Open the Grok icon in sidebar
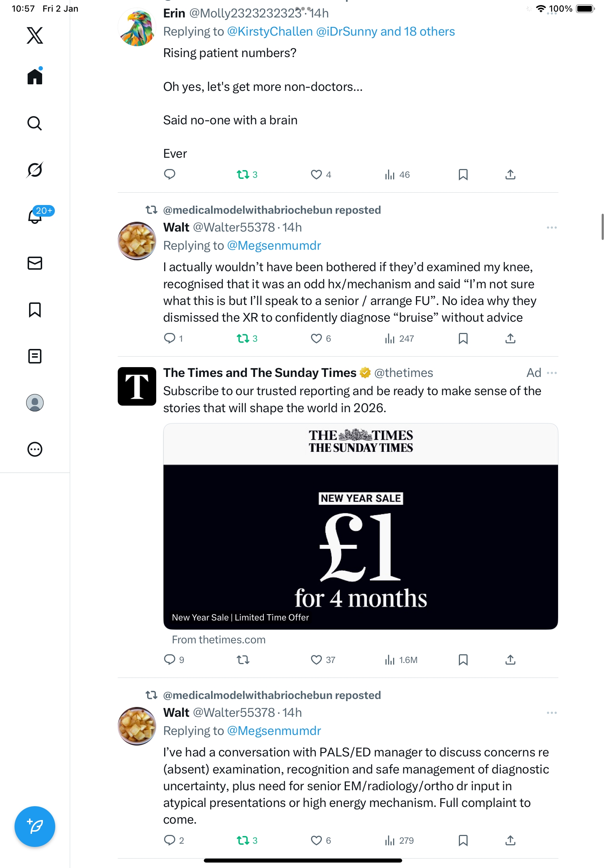Image resolution: width=606 pixels, height=868 pixels. click(35, 170)
